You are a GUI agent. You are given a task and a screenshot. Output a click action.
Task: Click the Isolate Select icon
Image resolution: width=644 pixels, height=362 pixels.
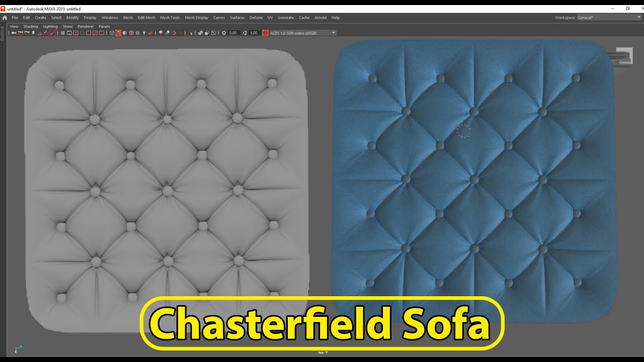pos(190,33)
